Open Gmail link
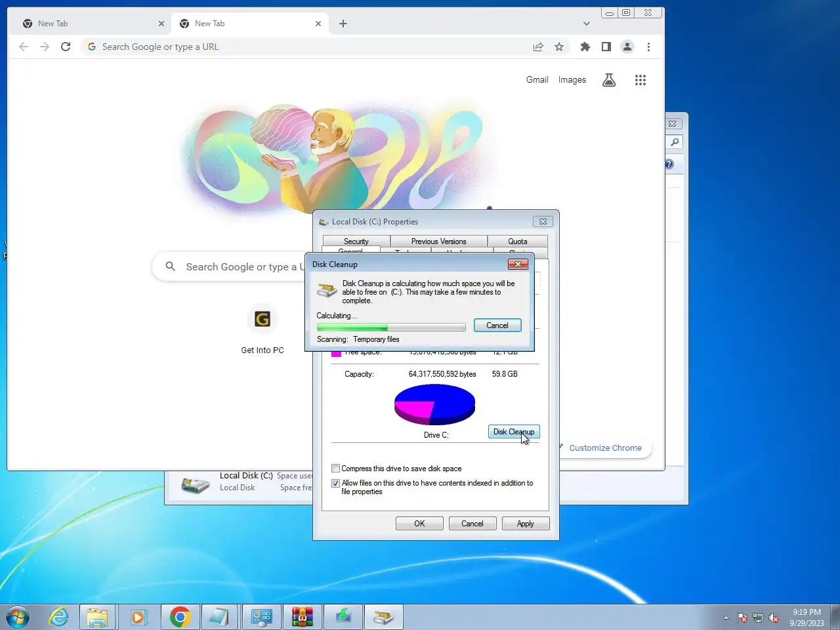 coord(537,79)
